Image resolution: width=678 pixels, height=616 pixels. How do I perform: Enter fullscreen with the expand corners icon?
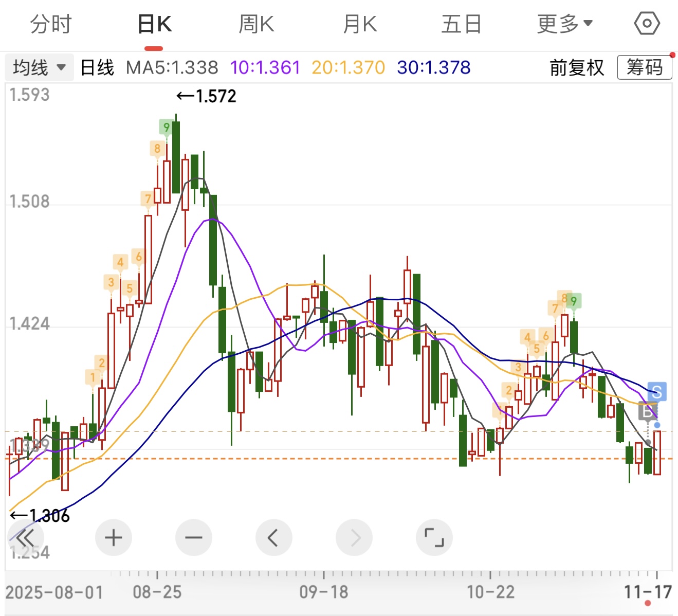click(434, 538)
